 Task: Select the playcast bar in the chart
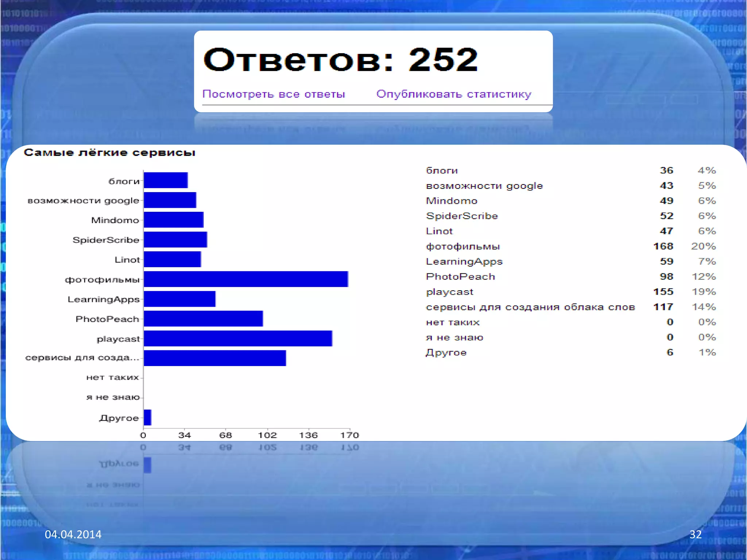[x=238, y=339]
